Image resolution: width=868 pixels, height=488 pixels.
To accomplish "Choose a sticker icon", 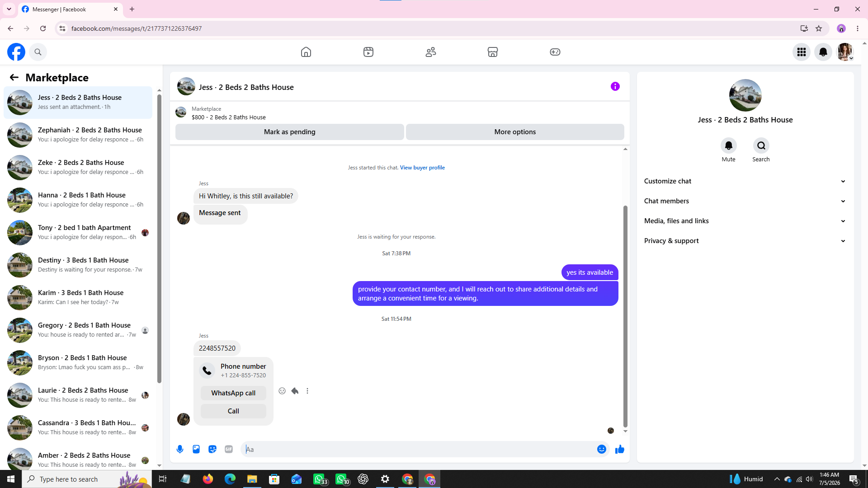I will click(212, 449).
